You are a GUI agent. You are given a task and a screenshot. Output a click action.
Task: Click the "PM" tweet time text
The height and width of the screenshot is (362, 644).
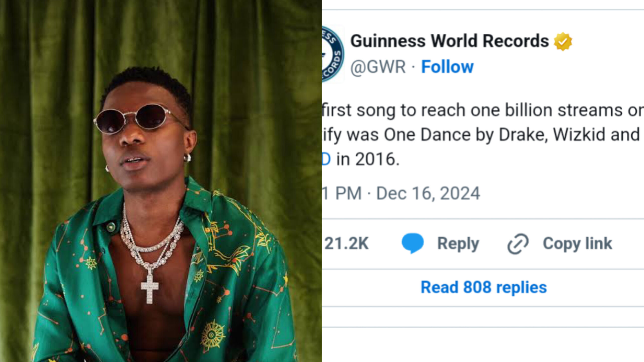348,193
